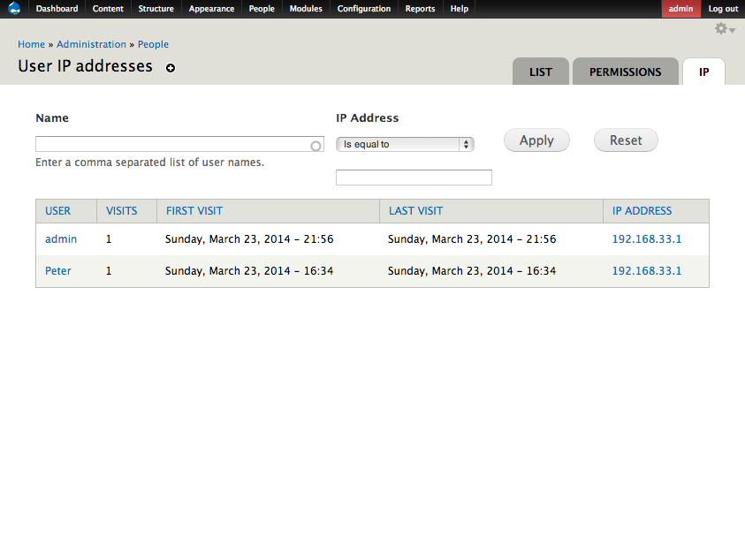Click the Drupal logo home icon
This screenshot has height=560, width=745.
click(14, 9)
